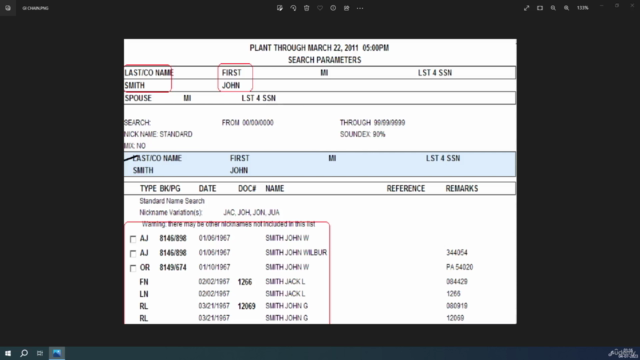Delete the image with the trash icon
640x360 pixels.
(x=307, y=8)
